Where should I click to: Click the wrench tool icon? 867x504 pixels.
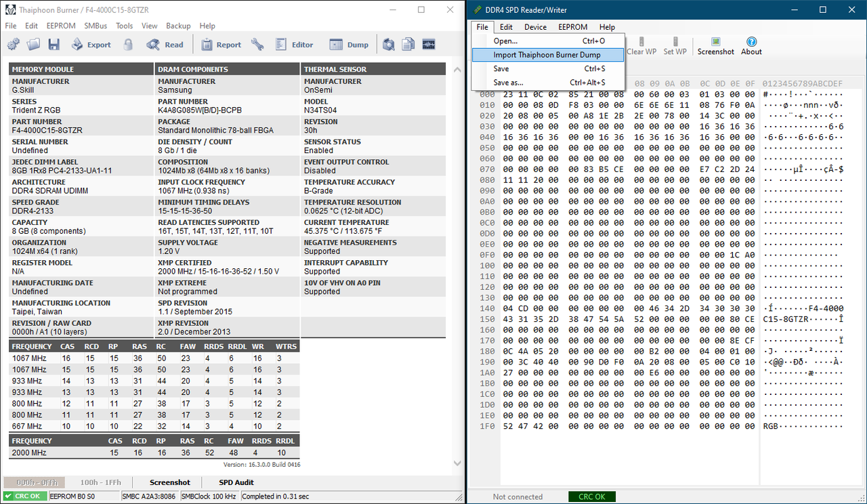257,45
